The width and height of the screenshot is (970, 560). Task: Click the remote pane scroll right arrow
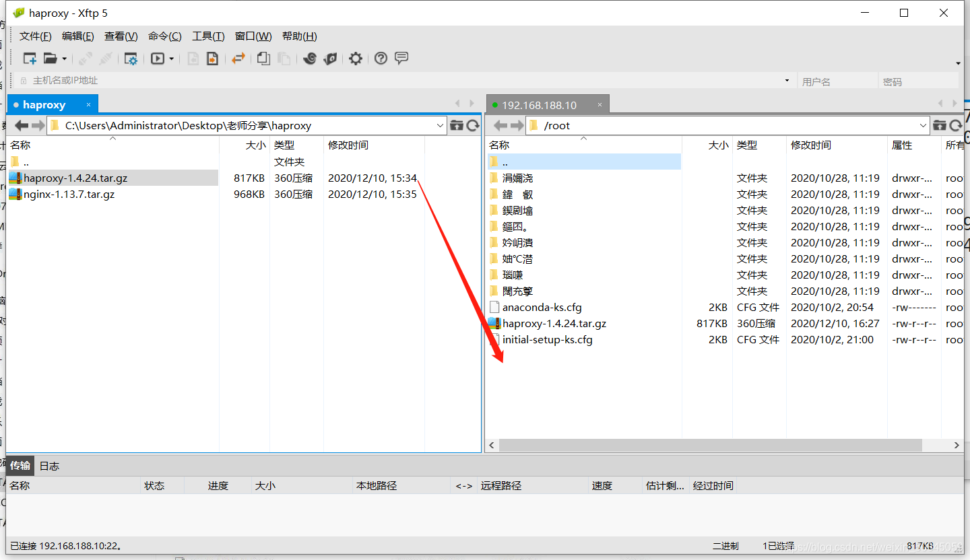[x=957, y=446]
